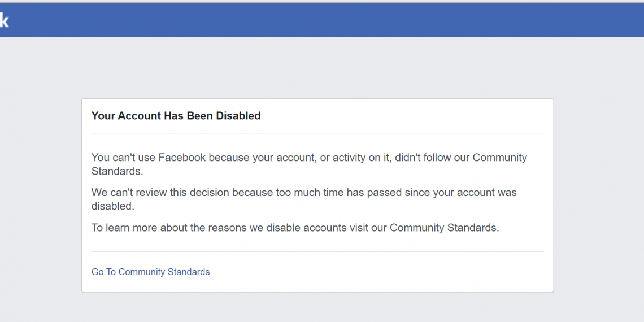Click the word 'Disabled' in the heading

(x=238, y=116)
